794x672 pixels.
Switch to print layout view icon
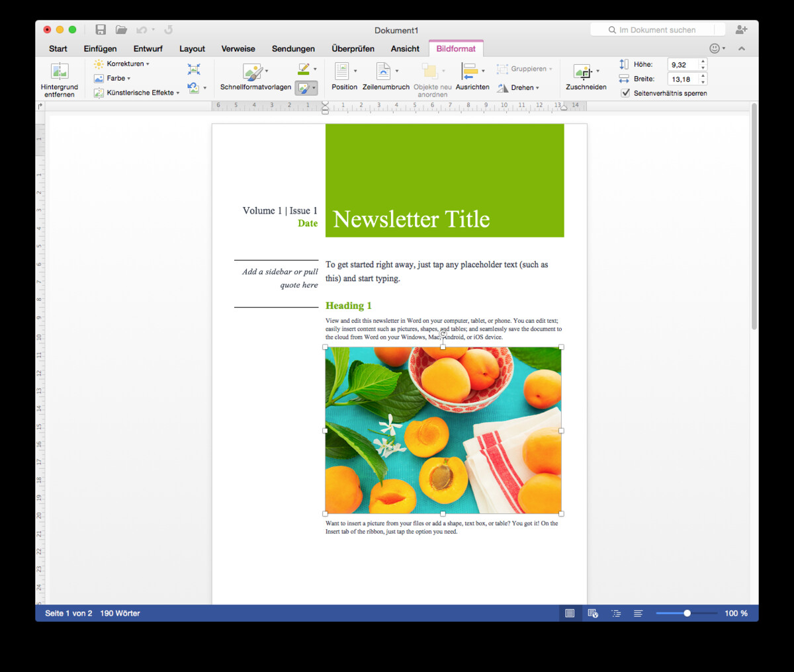tap(570, 613)
